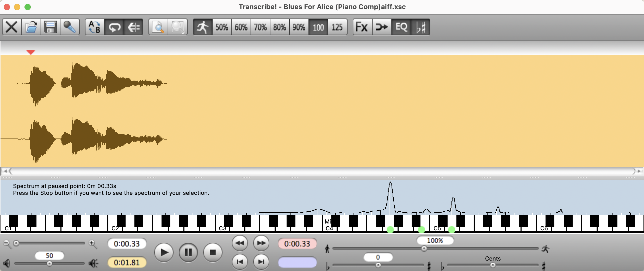644x271 pixels.
Task: Click the magnifier over document icon
Action: coord(158,27)
